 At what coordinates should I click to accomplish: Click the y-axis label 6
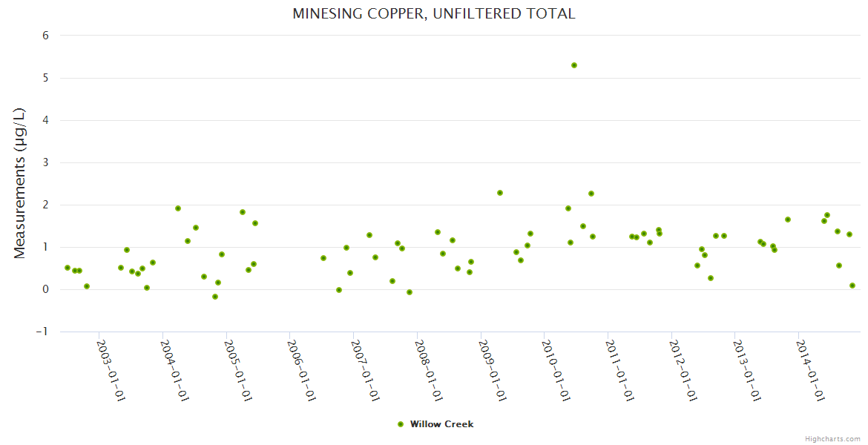[x=45, y=36]
